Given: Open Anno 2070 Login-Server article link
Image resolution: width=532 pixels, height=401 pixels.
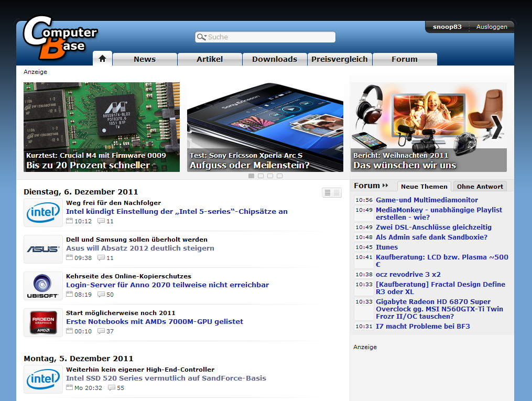Looking at the screenshot, I should 167,285.
